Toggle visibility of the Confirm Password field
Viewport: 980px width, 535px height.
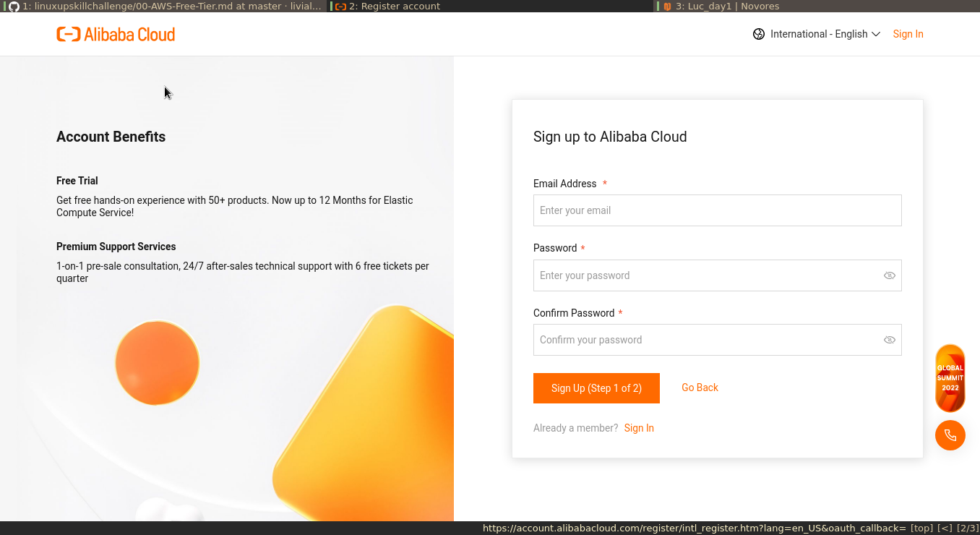[x=889, y=340]
